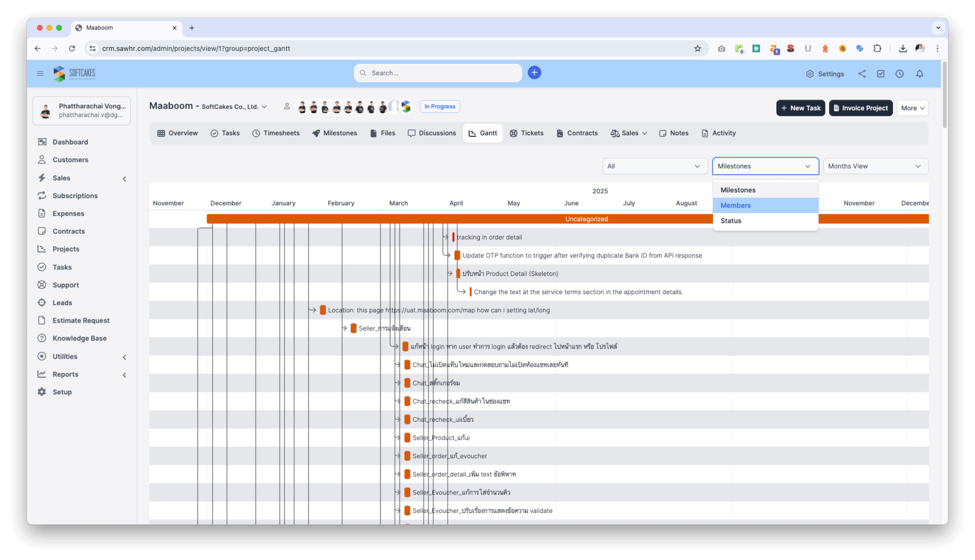Toggle the hamburger sidebar menu
Image resolution: width=975 pixels, height=560 pixels.
pos(40,73)
